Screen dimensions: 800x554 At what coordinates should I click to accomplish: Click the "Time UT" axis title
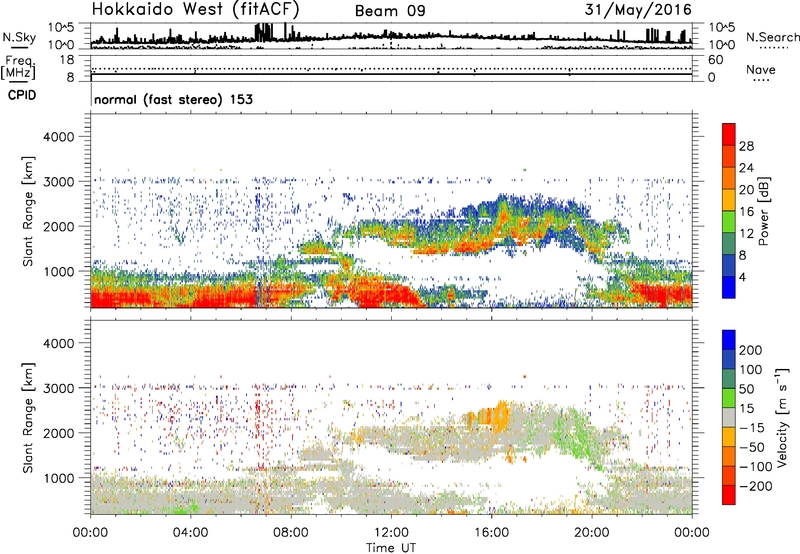(x=391, y=547)
